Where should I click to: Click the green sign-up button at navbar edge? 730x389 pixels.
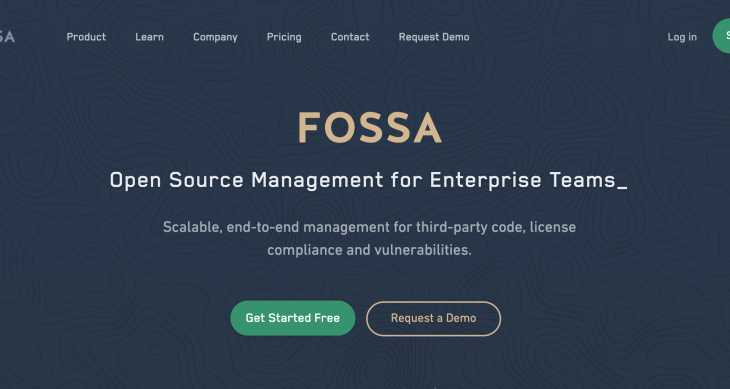point(722,36)
